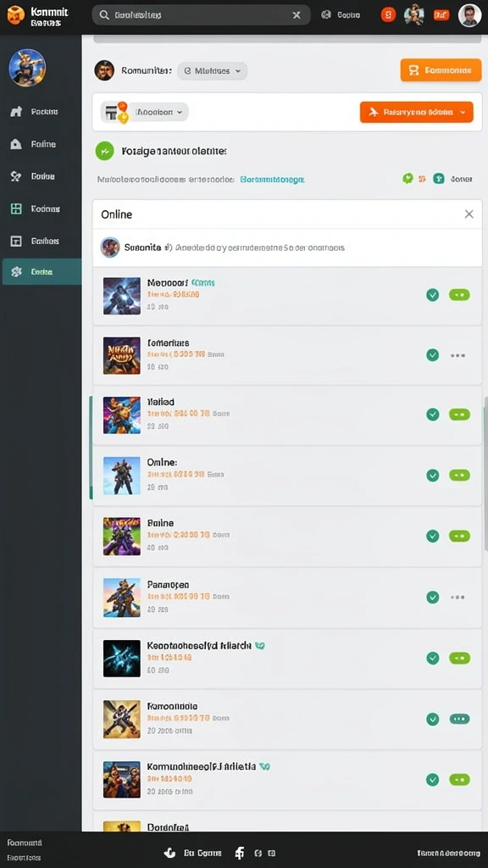Viewport: 488px width, 868px height.
Task: Toggle the green check on the Online: game row
Action: pyautogui.click(x=433, y=475)
